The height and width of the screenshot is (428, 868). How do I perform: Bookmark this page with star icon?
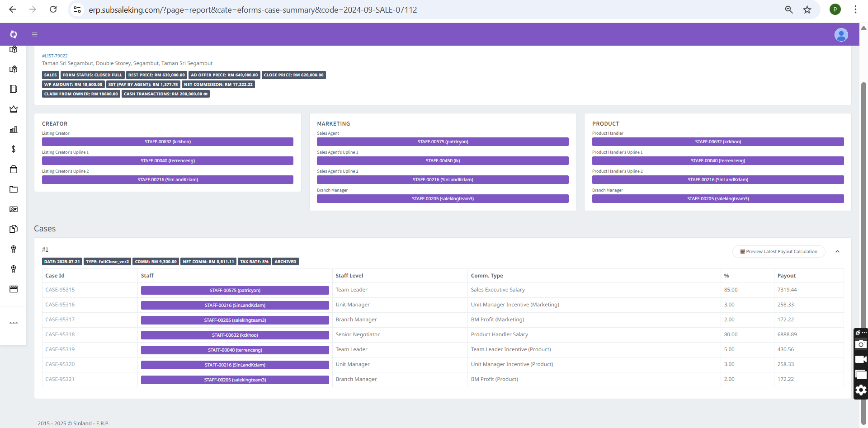(x=807, y=9)
